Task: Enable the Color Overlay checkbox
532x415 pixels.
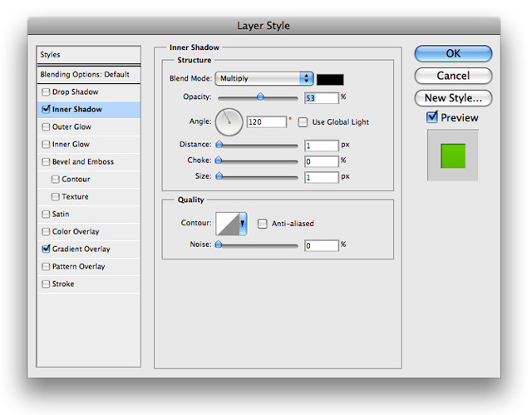Action: [46, 232]
